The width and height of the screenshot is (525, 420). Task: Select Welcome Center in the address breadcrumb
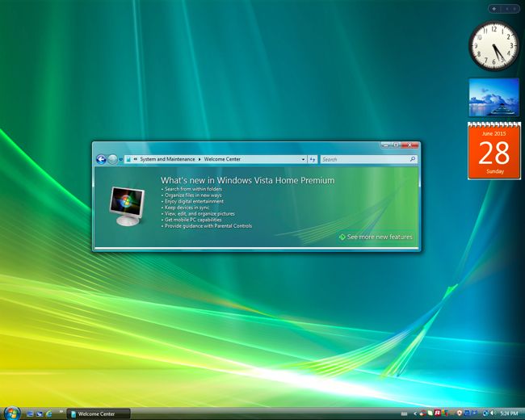[x=222, y=159]
